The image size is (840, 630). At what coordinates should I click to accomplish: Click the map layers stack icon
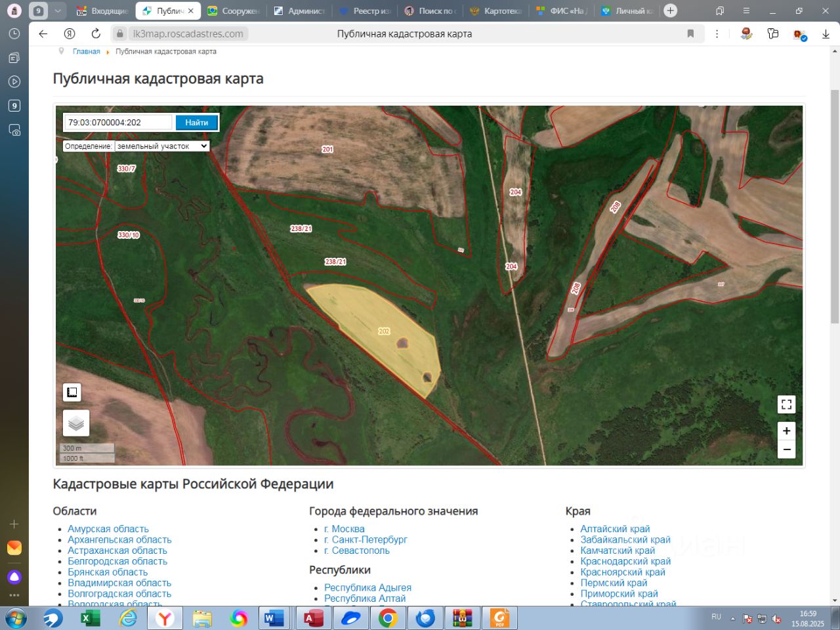pyautogui.click(x=76, y=423)
